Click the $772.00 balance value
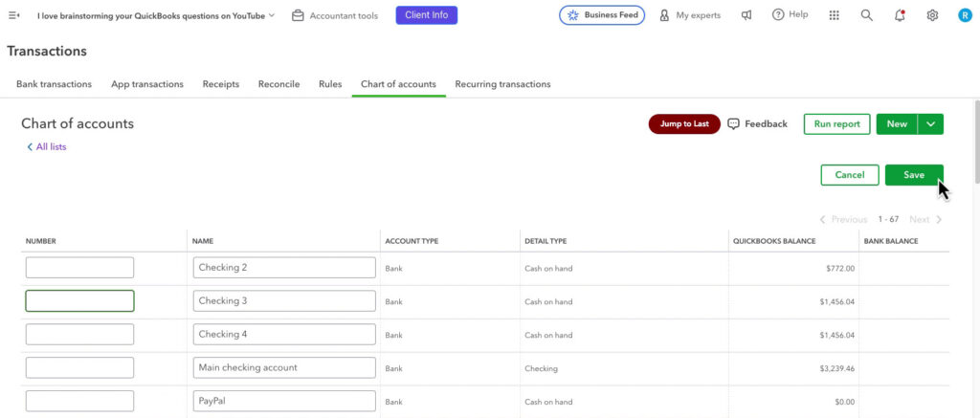This screenshot has height=418, width=980. [840, 269]
